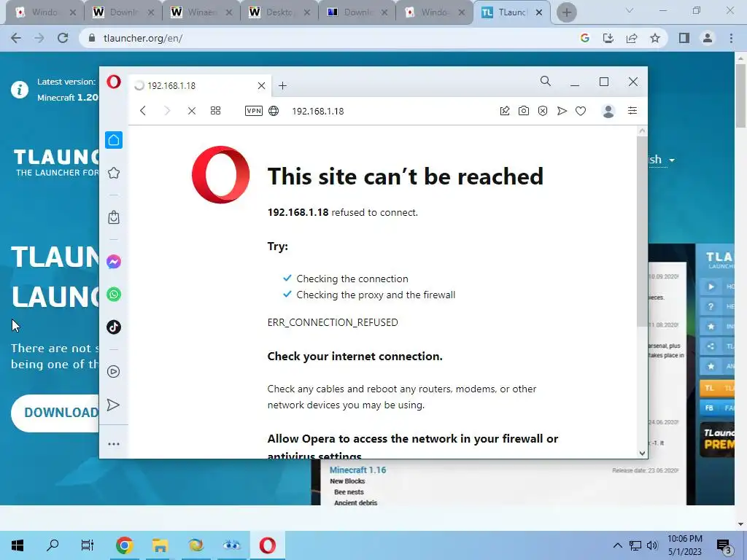Click Opera page vertical scrollbar thumb
Viewport: 747px width, 560px height.
[x=642, y=231]
